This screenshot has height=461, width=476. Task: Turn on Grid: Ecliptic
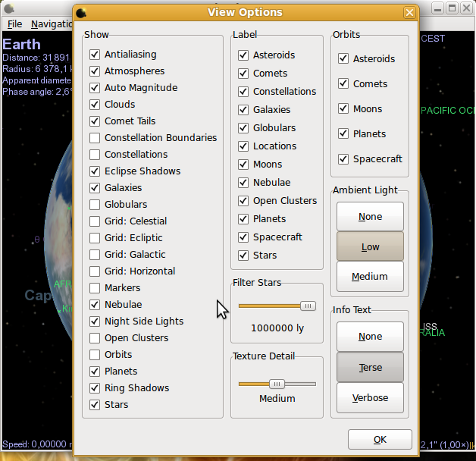coord(95,238)
